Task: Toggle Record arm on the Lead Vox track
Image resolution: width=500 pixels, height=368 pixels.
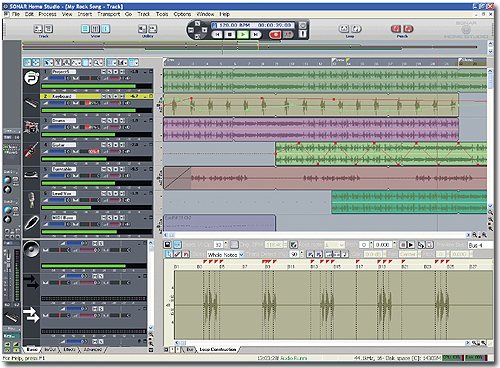Action: coord(116,193)
